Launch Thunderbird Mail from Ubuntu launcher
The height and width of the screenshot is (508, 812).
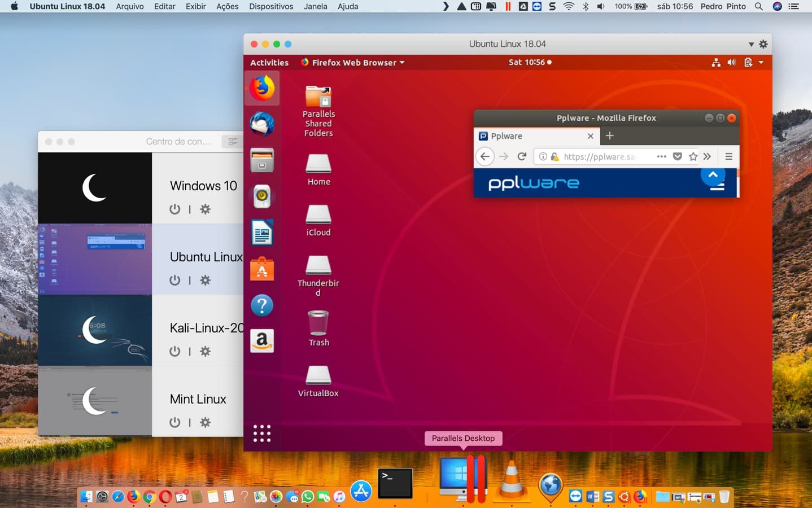click(262, 124)
